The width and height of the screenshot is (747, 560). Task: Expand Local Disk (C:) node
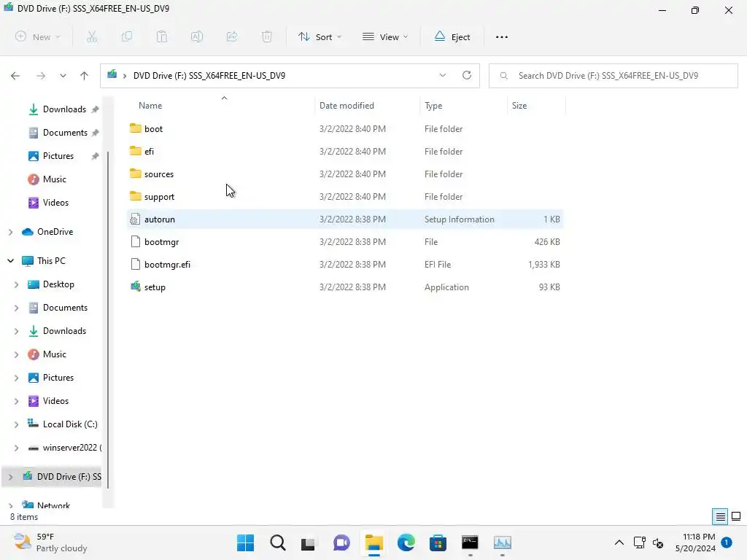[16, 424]
